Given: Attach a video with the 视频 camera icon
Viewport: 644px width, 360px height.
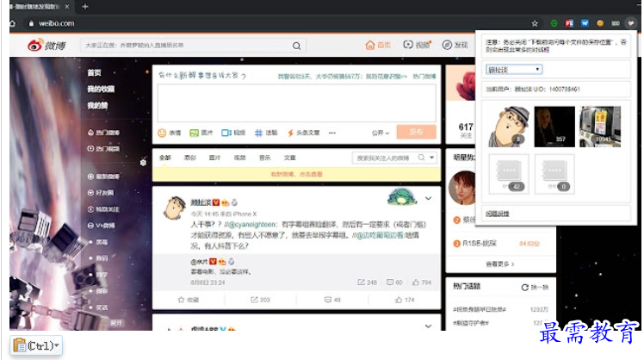Looking at the screenshot, I should (x=226, y=133).
